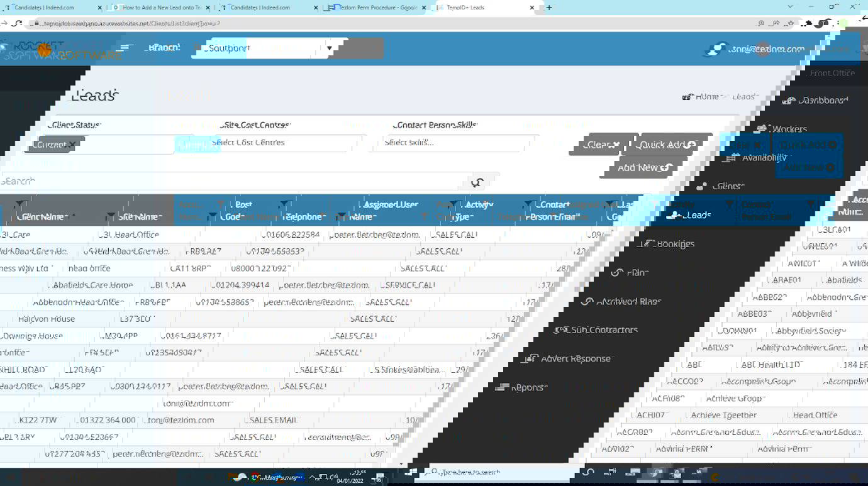Click the Bookings sidebar icon
Viewport: 868px width, 486px height.
click(x=646, y=244)
